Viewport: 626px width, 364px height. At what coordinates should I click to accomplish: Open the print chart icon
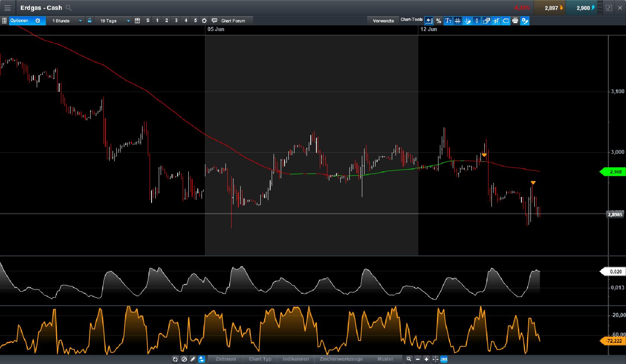pos(515,21)
